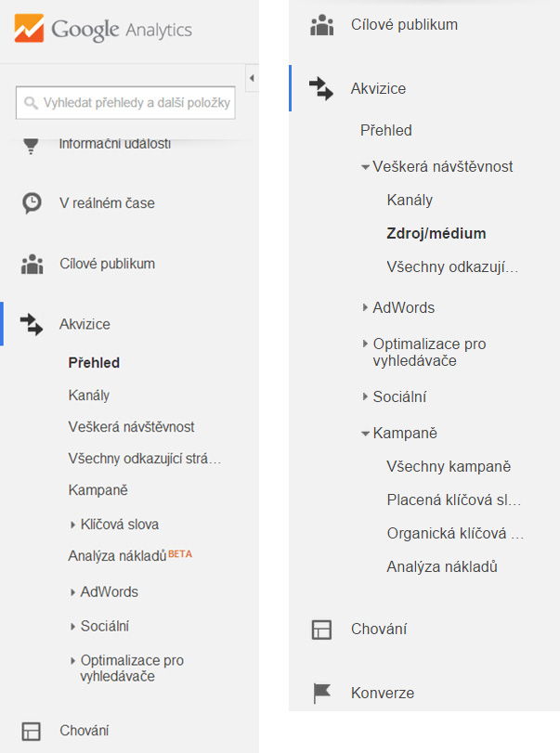Screen dimensions: 560x753
Task: Click the Akvizice arrows icon in right panel
Action: pyautogui.click(x=321, y=89)
